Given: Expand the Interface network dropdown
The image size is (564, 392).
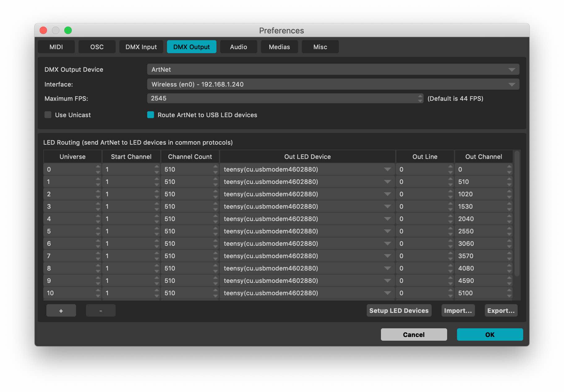Looking at the screenshot, I should coord(333,84).
